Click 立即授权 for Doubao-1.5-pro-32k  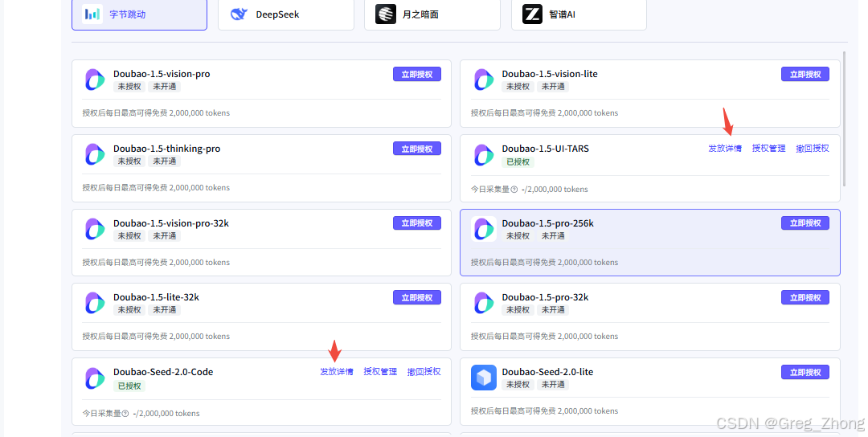click(805, 297)
